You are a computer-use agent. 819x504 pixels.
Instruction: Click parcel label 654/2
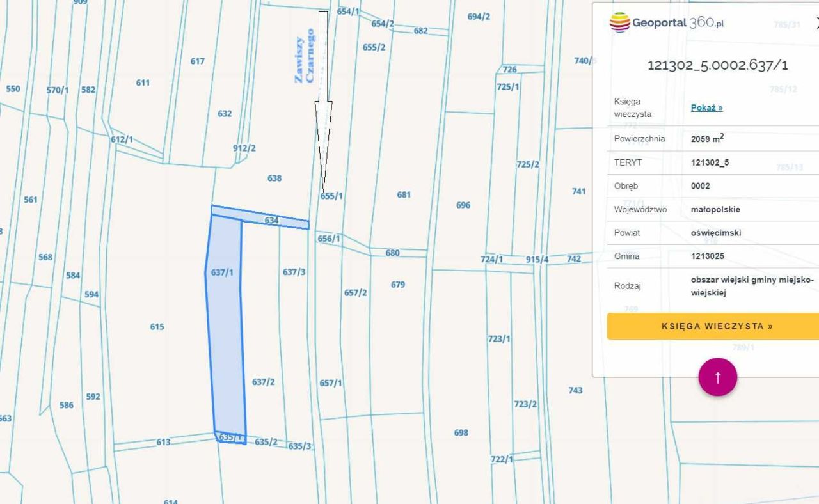pos(383,24)
